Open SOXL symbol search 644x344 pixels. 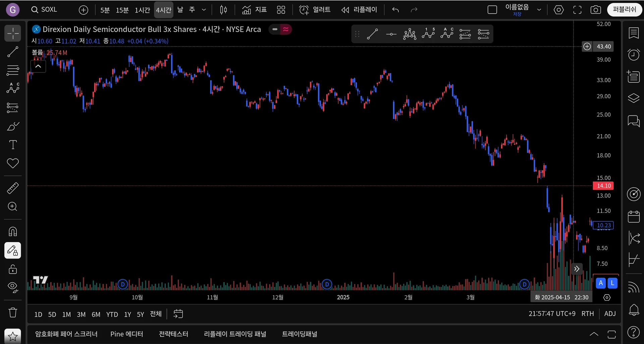[x=44, y=10]
